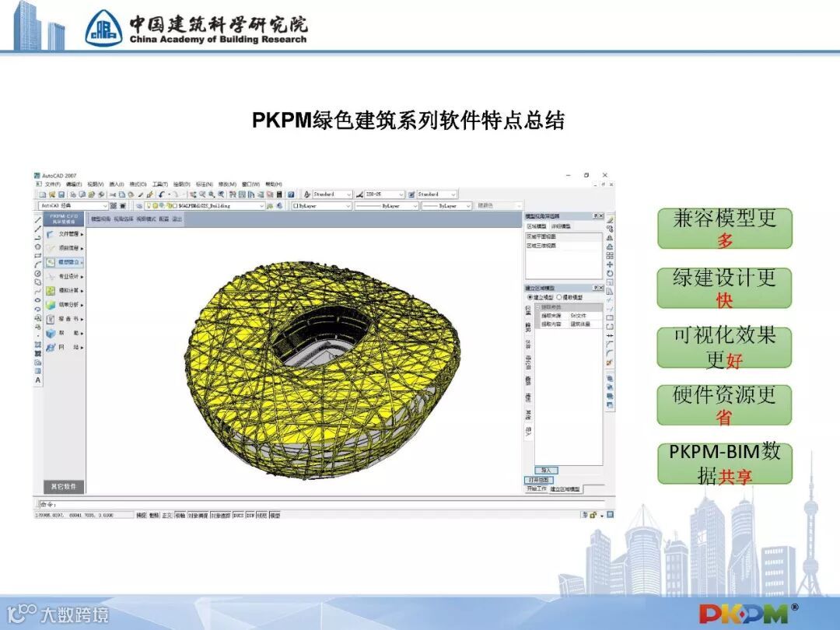Select the Ellipse draw tool in left toolbar
840x630 pixels.
pyautogui.click(x=37, y=300)
